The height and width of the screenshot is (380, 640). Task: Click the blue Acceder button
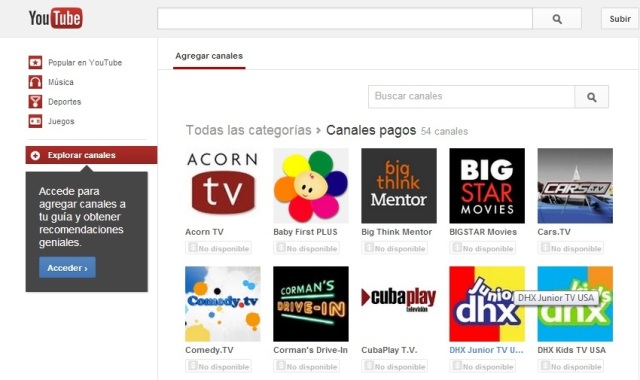pyautogui.click(x=67, y=268)
